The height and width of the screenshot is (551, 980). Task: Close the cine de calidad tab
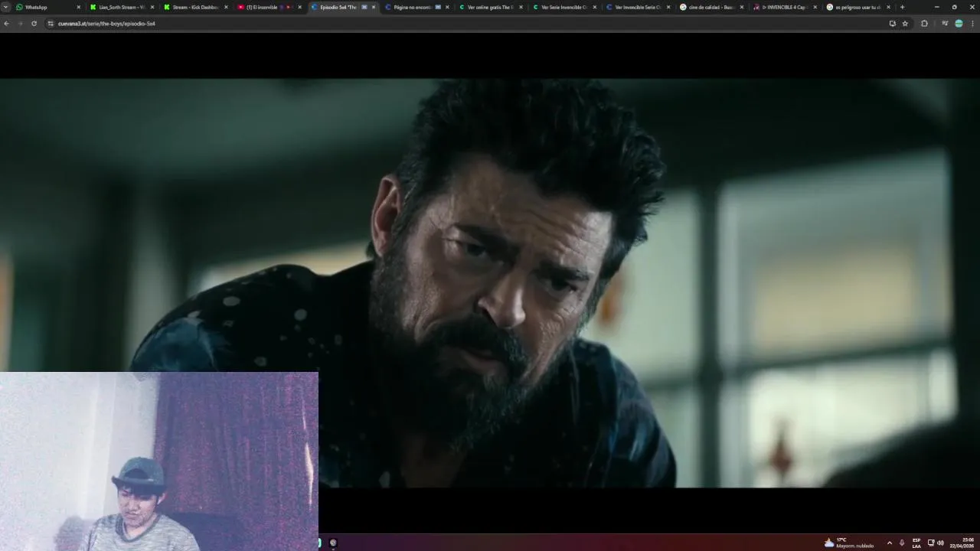(741, 7)
